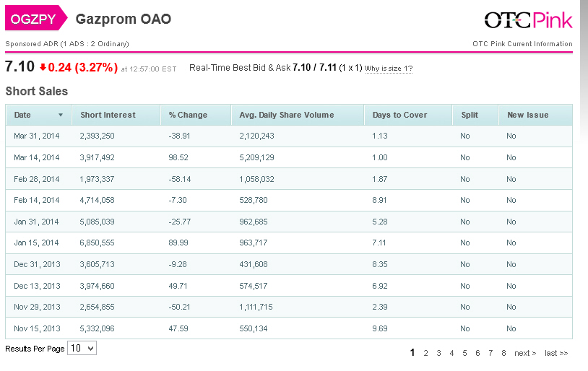Sort by Days to Cover header

(x=399, y=115)
